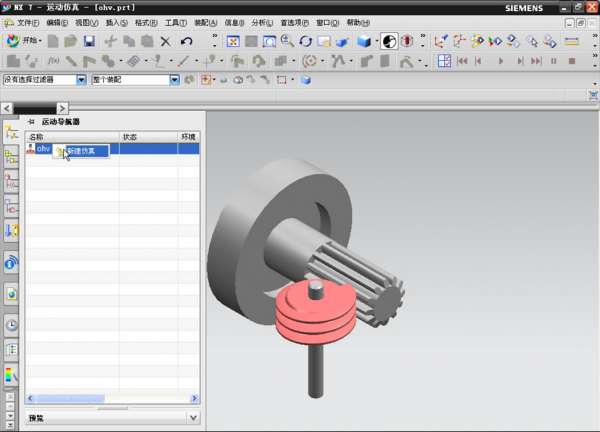This screenshot has width=600, height=432.
Task: Click navigator horizontal scrollbar right arrow
Action: tap(195, 398)
